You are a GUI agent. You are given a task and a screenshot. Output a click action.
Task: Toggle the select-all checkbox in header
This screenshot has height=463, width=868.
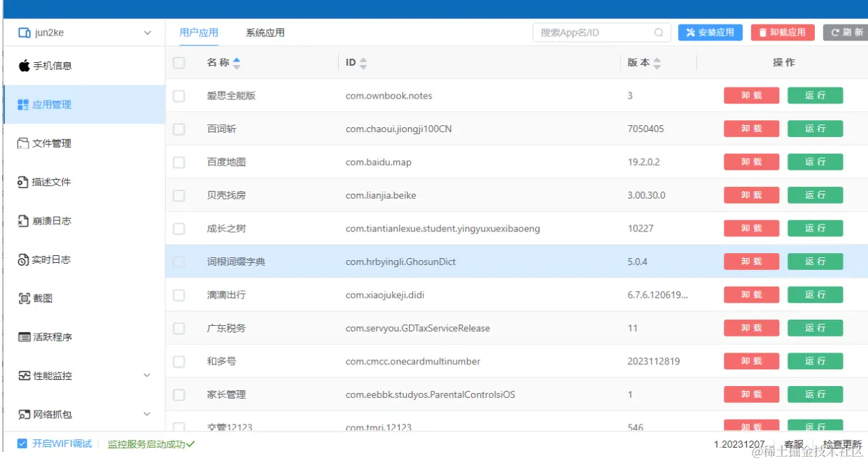pyautogui.click(x=179, y=63)
